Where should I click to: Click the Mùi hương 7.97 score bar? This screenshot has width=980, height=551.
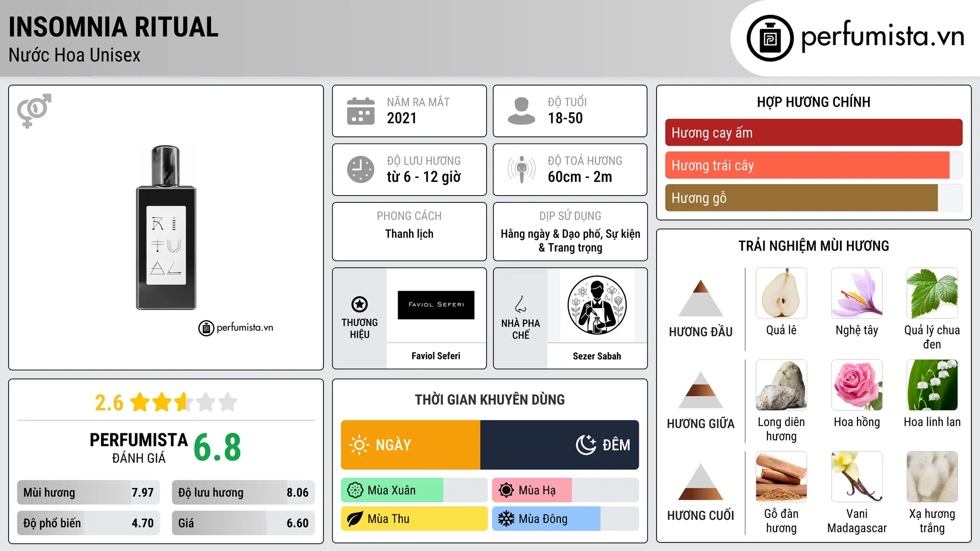(x=89, y=492)
